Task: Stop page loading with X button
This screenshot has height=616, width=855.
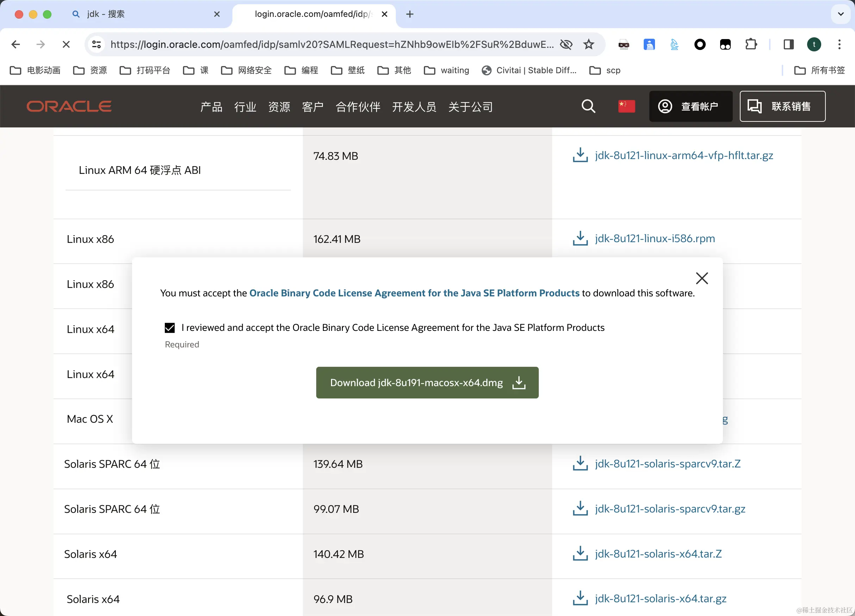Action: tap(66, 44)
